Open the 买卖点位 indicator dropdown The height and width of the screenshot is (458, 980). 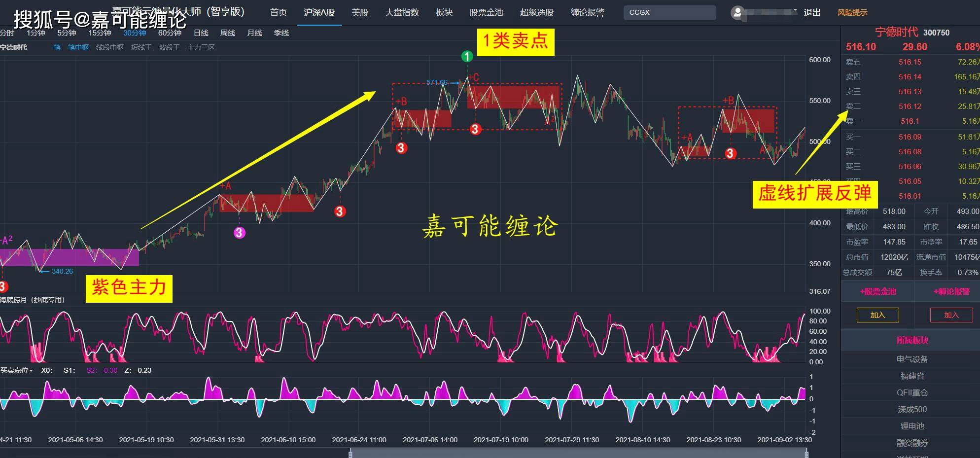16,370
